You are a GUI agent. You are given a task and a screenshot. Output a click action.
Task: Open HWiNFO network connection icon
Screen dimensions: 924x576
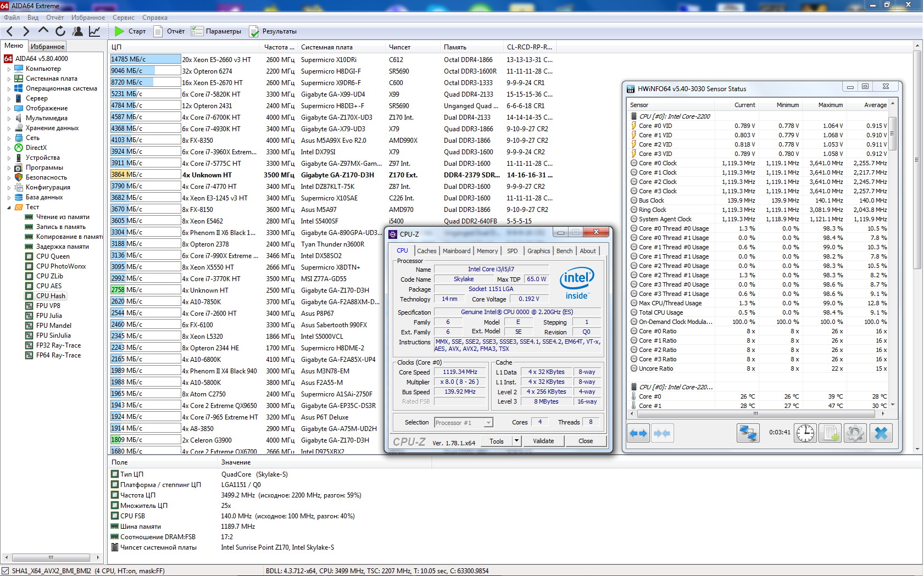(748, 433)
